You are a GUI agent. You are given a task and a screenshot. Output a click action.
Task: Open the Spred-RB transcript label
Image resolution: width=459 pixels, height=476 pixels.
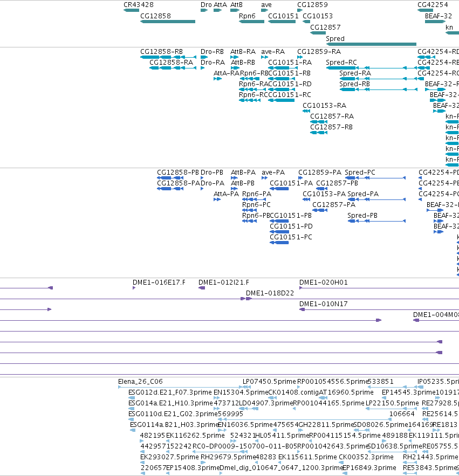click(x=354, y=84)
